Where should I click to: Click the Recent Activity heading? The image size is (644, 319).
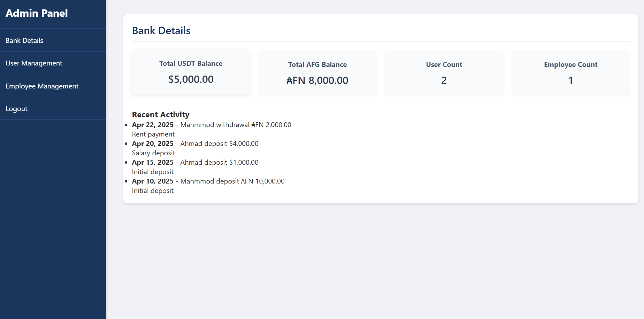coord(161,115)
